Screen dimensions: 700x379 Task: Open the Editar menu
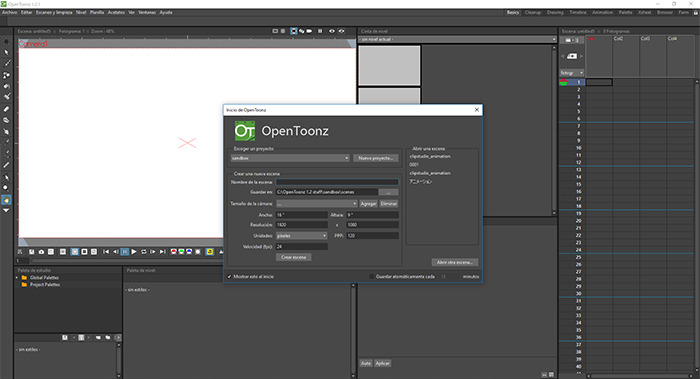(26, 12)
